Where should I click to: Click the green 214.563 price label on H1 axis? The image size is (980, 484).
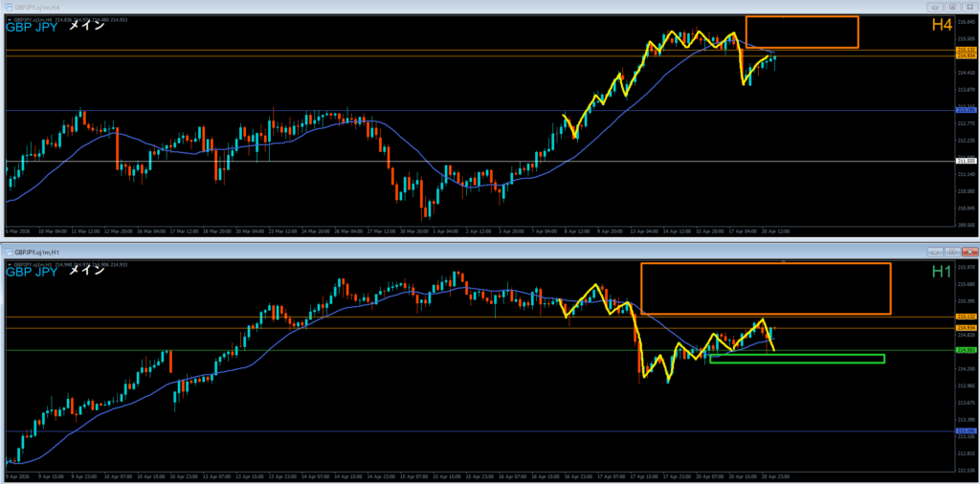[966, 351]
